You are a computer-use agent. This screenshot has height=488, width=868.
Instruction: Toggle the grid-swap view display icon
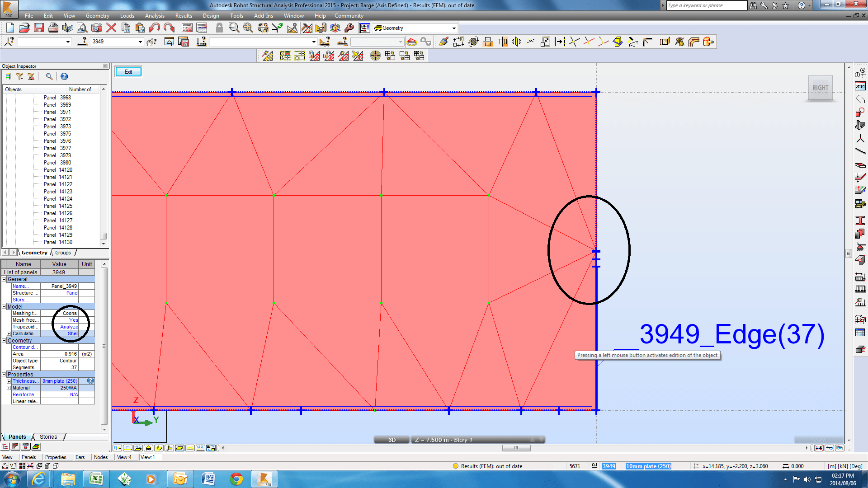(x=211, y=448)
